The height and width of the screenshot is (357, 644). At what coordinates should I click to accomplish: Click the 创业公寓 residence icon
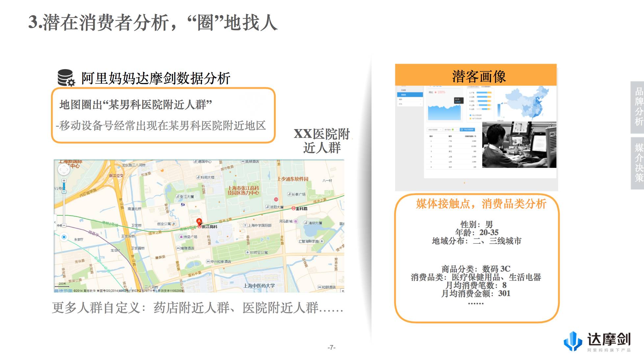point(173,224)
